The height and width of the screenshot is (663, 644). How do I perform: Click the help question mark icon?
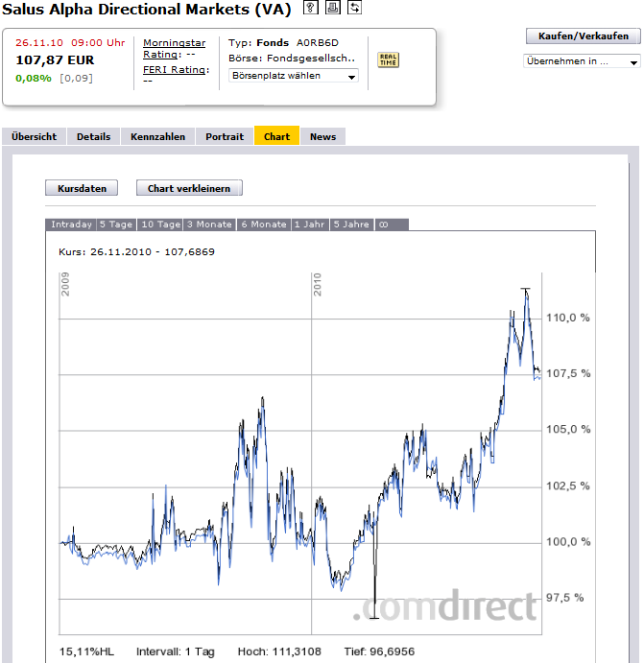[310, 8]
